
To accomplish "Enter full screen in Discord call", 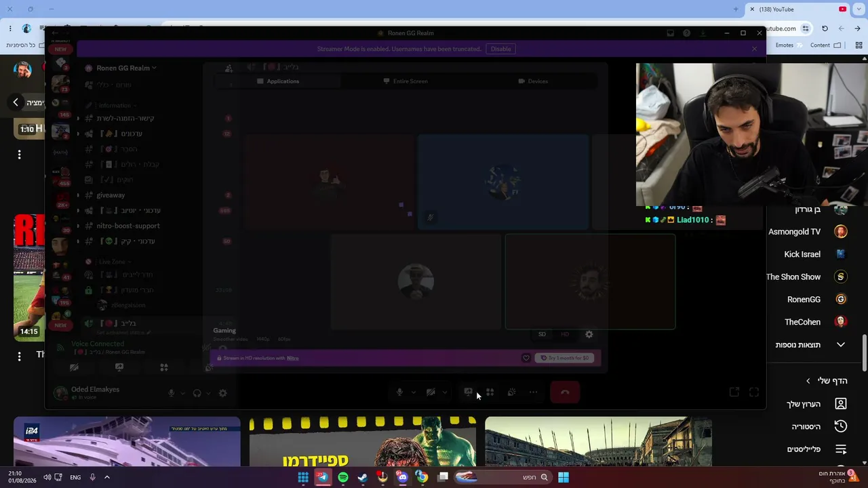I will tap(754, 392).
